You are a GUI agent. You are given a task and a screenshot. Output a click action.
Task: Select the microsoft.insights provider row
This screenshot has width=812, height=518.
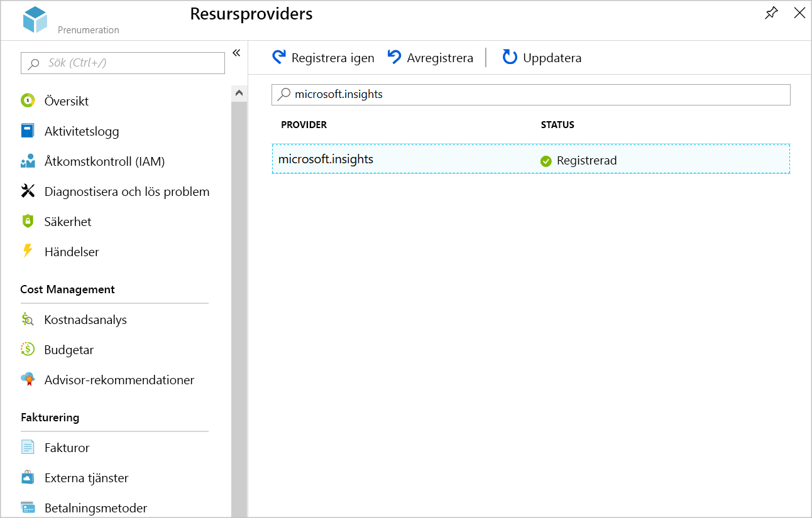(x=531, y=159)
